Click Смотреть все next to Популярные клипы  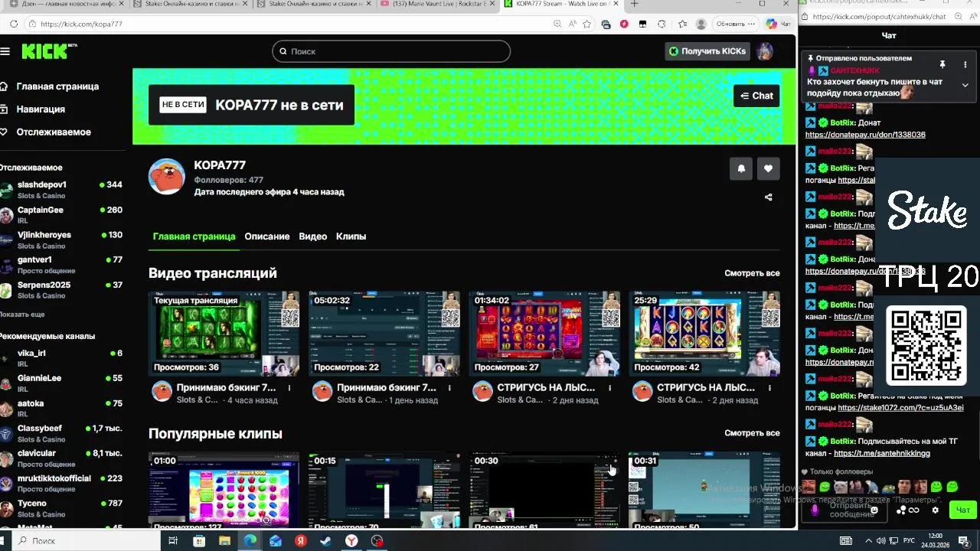pyautogui.click(x=752, y=433)
